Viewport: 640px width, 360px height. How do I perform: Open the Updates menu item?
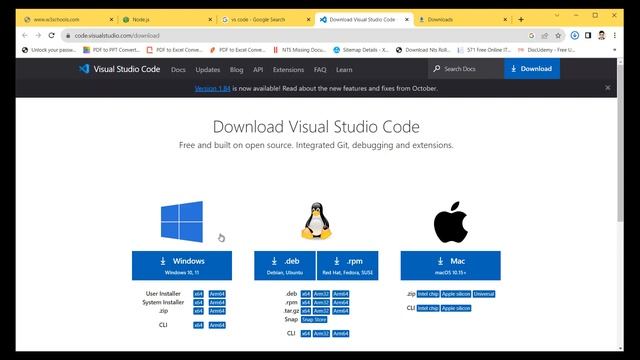click(208, 70)
